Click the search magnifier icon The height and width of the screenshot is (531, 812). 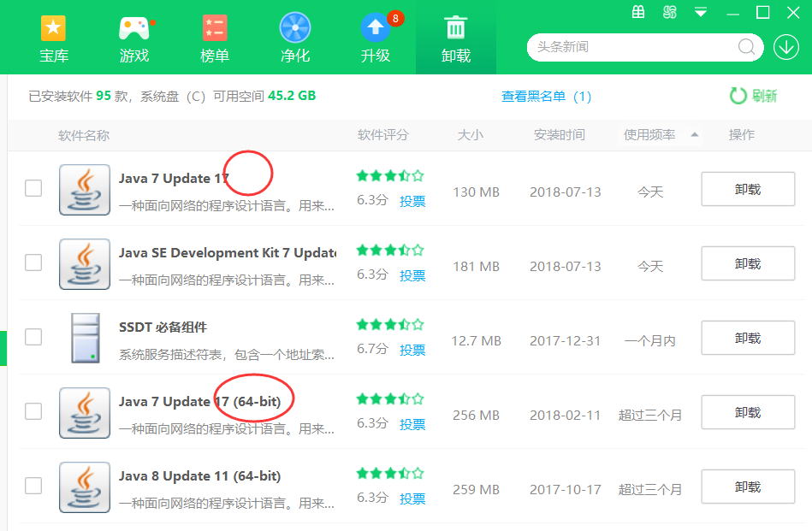(746, 47)
